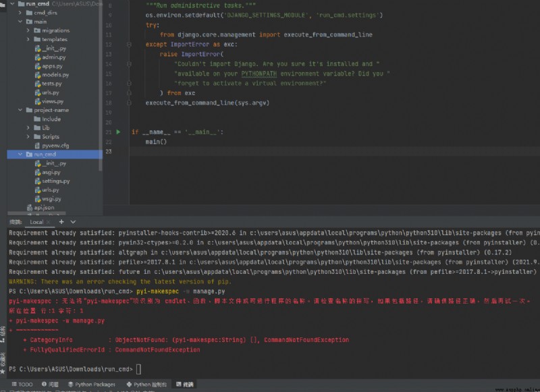This screenshot has width=540, height=392.
Task: Expand the templates folder
Action: pos(28,39)
